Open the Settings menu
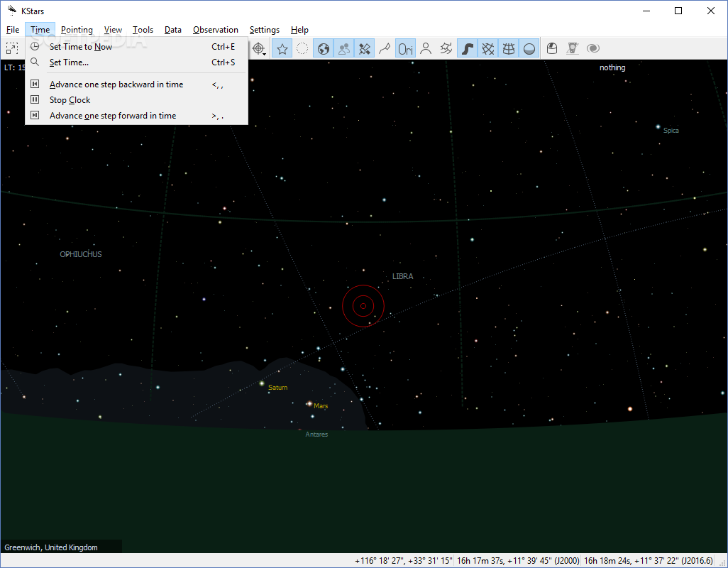The image size is (728, 568). [264, 30]
